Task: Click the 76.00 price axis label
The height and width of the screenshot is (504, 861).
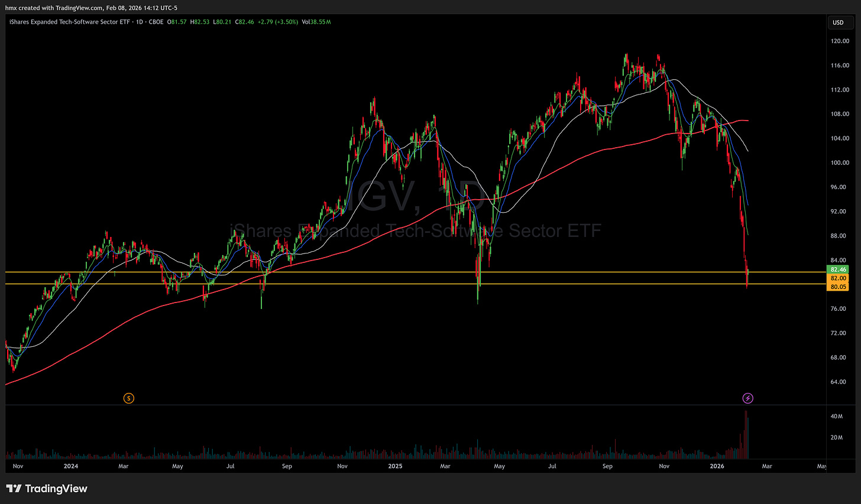Action: tap(839, 309)
